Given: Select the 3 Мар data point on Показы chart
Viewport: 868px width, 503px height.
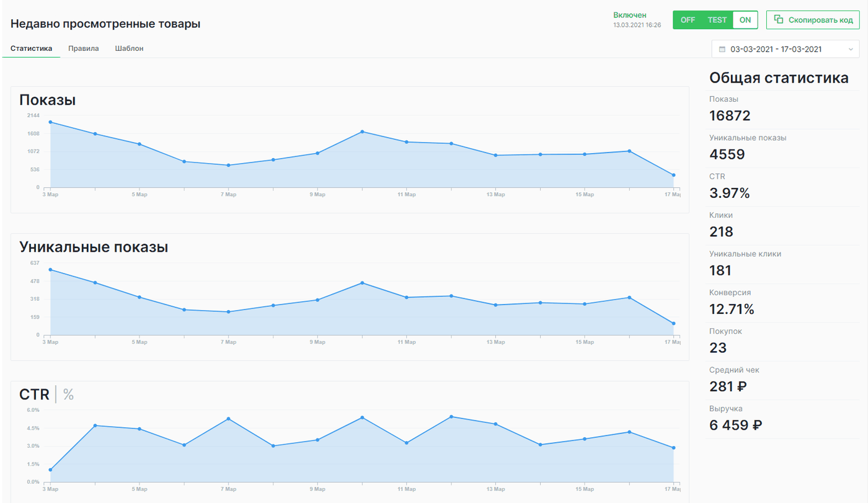Looking at the screenshot, I should [50, 122].
